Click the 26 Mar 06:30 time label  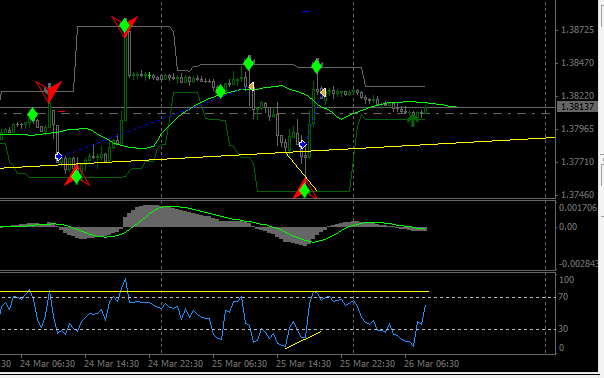[431, 364]
